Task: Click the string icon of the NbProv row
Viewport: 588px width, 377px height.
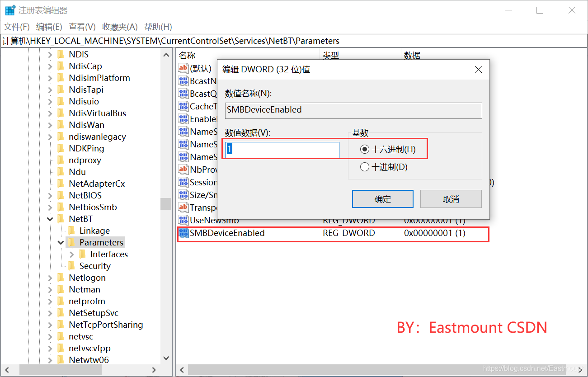Action: pos(183,170)
